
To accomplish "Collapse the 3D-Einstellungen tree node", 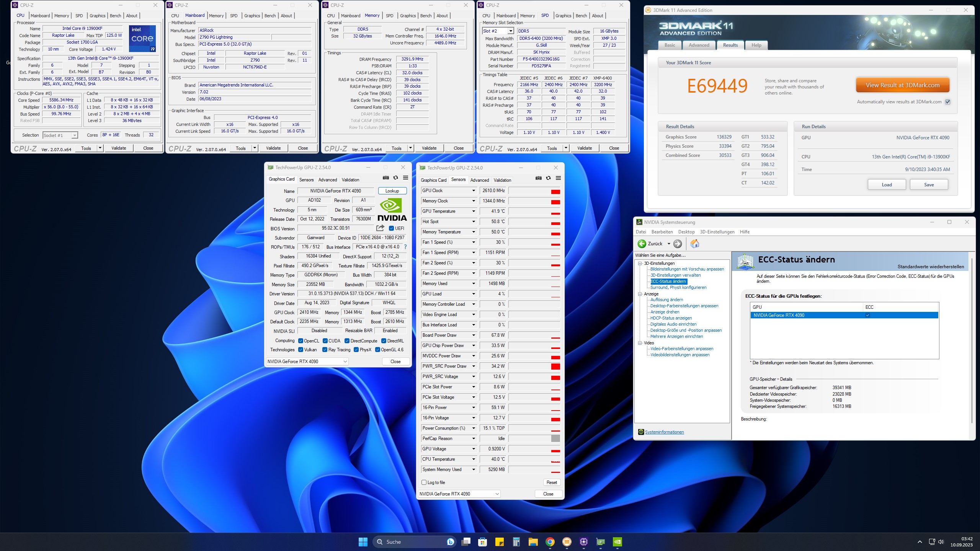I will (x=640, y=263).
